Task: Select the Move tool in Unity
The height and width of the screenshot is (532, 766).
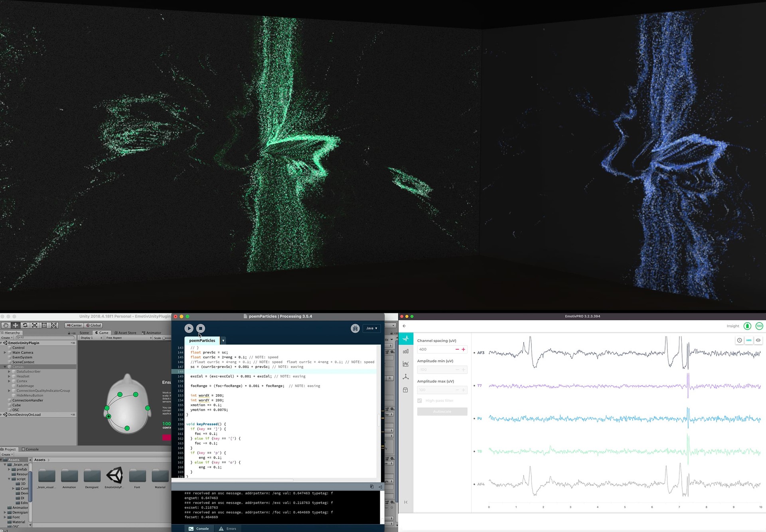Action: pos(16,325)
